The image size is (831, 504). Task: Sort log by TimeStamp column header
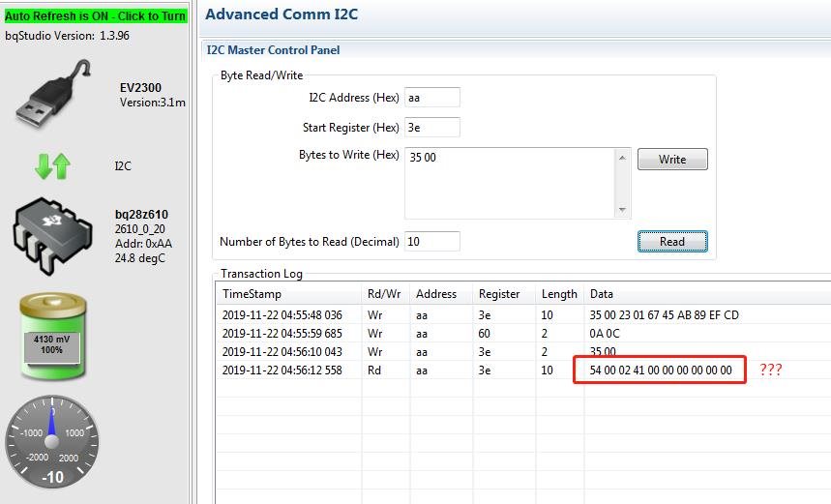click(x=289, y=294)
